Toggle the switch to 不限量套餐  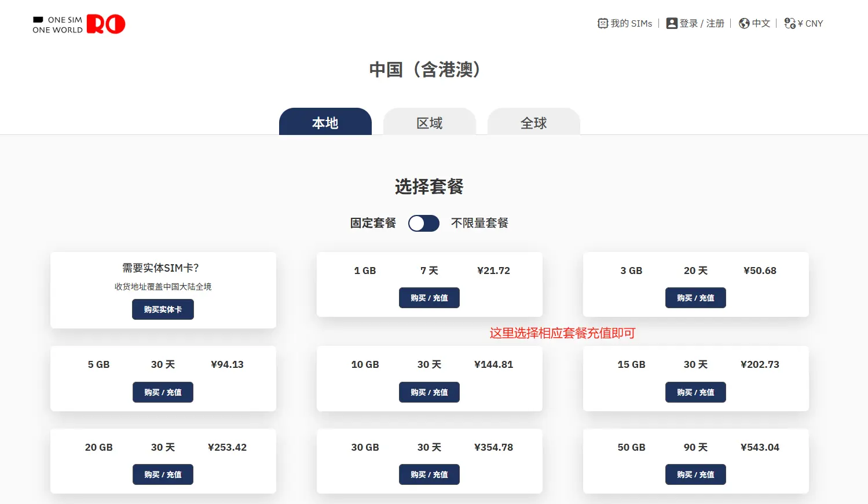(x=423, y=223)
